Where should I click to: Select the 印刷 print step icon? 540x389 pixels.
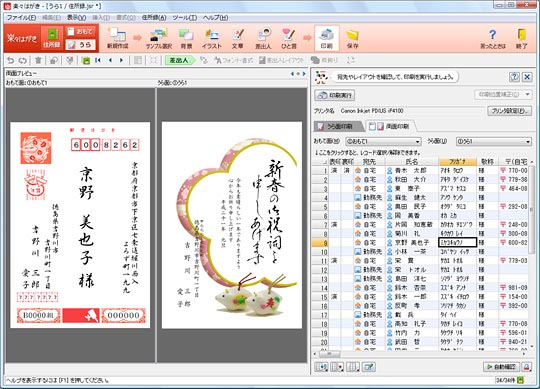326,38
